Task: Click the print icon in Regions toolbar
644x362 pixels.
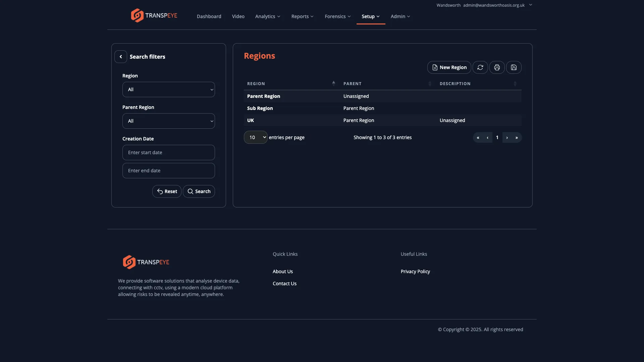Action: (x=497, y=67)
